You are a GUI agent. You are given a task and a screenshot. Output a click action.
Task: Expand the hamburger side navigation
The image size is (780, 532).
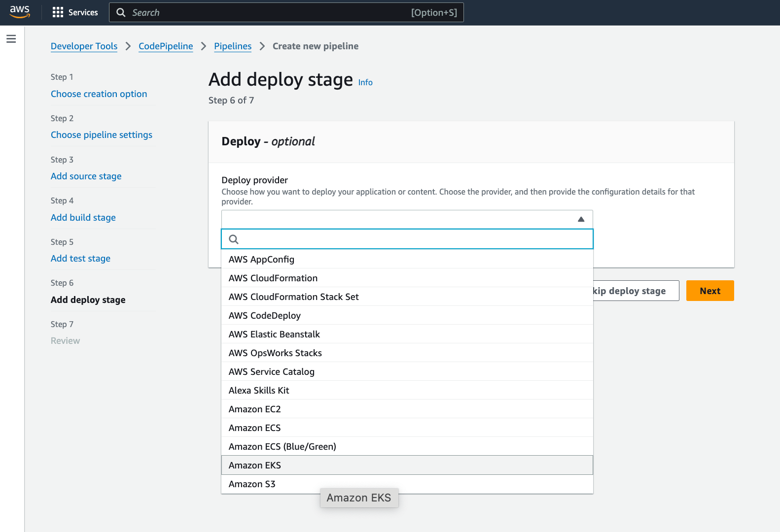tap(11, 39)
